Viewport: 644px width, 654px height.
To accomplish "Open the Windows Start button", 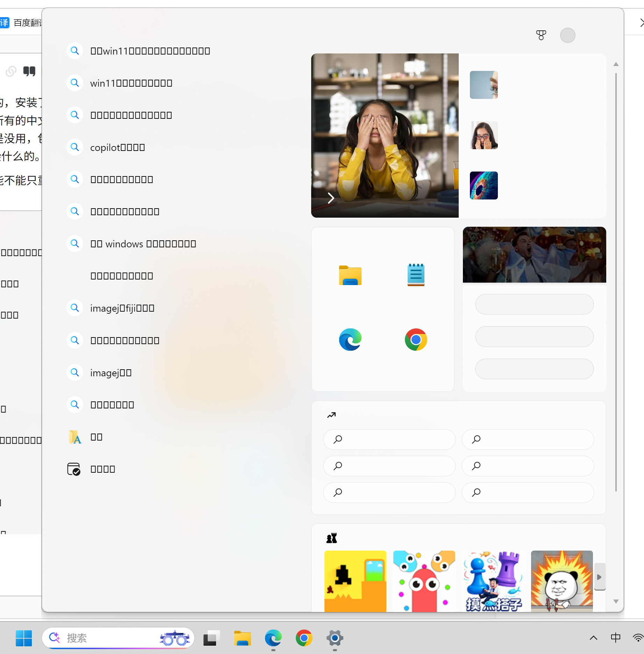I will (x=24, y=638).
